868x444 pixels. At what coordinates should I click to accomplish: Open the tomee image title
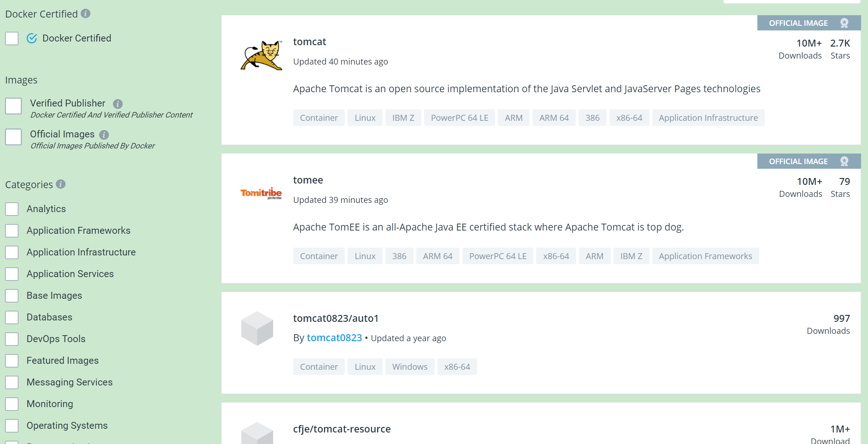[308, 180]
